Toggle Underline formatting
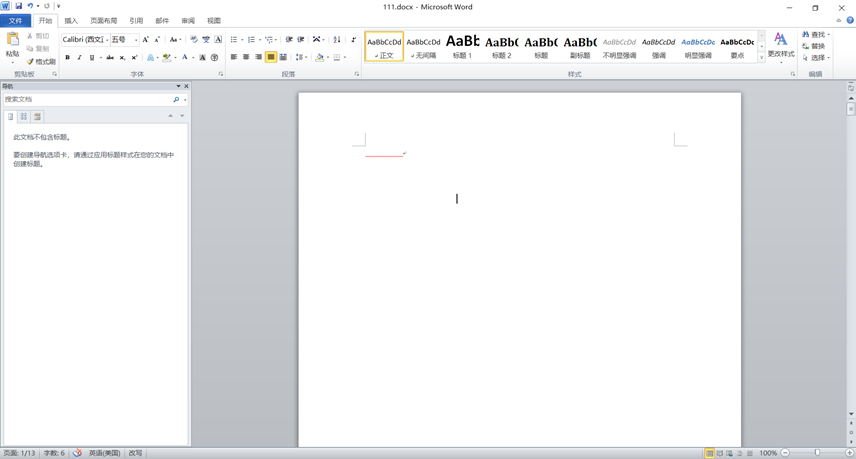This screenshot has height=459, width=856. tap(92, 57)
